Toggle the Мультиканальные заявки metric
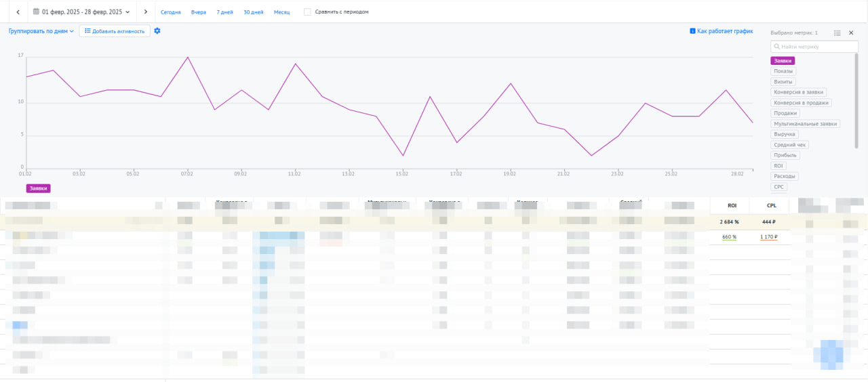The image size is (868, 382). click(806, 124)
